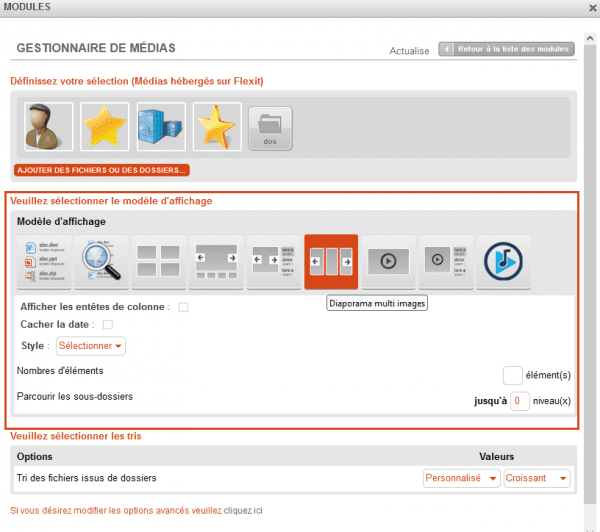This screenshot has width=600, height=532.
Task: Click the Actualise link
Action: (408, 51)
